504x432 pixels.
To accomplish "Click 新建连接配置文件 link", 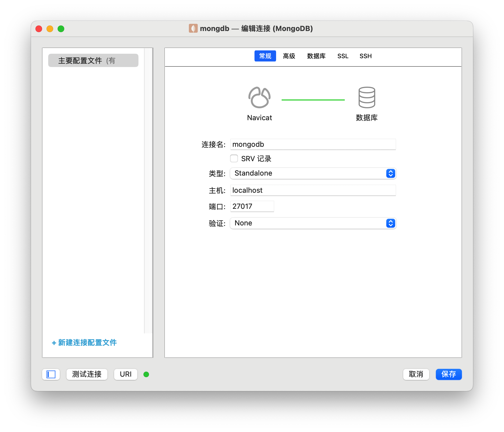I will click(84, 343).
